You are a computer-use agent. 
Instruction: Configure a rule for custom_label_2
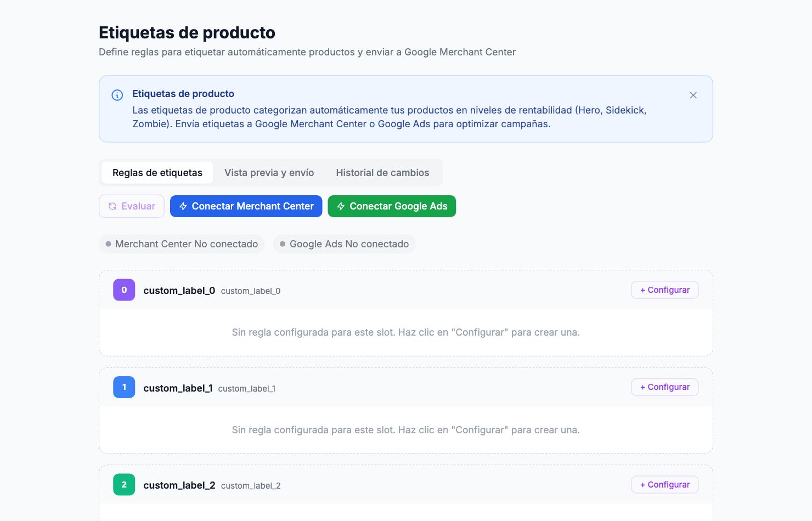(665, 485)
